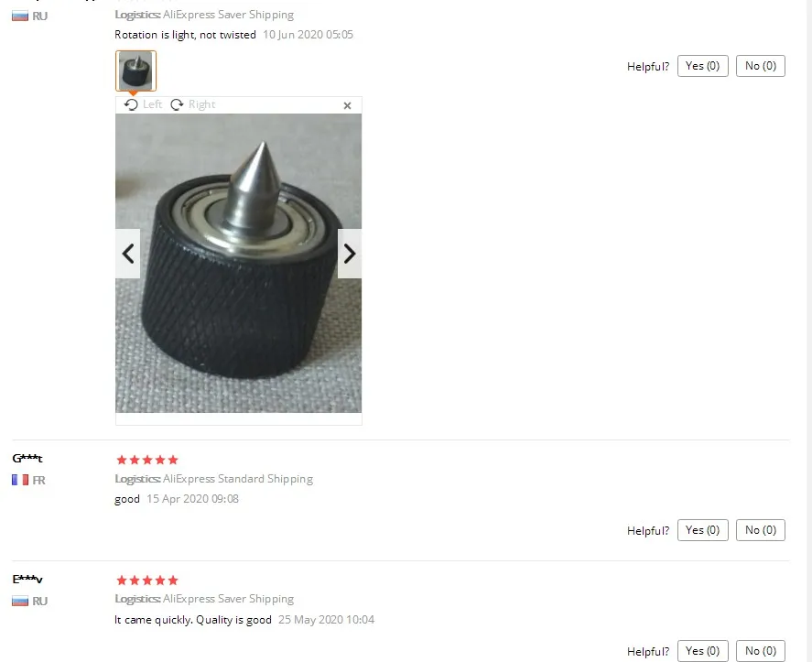Click E***v's five-star rating

pyautogui.click(x=147, y=581)
